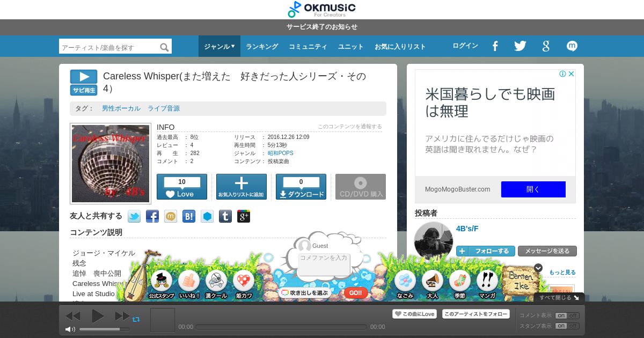The width and height of the screenshot is (644, 338).
Task: Expand the ジャンル dropdown menu
Action: pyautogui.click(x=219, y=46)
